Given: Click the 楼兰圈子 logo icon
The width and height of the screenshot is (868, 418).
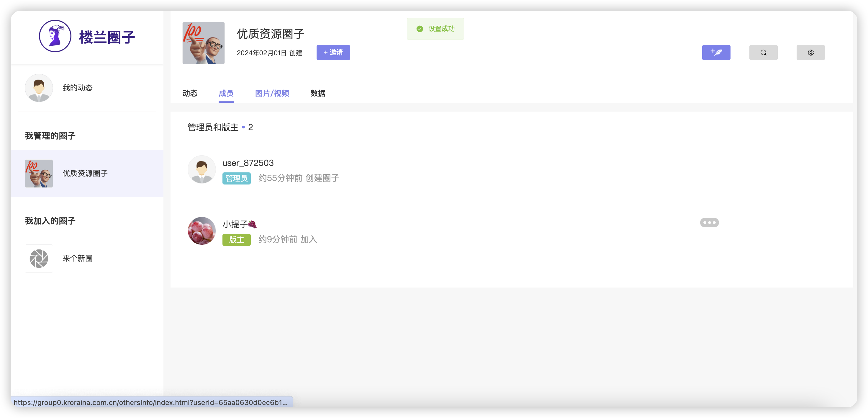Looking at the screenshot, I should click(x=55, y=36).
